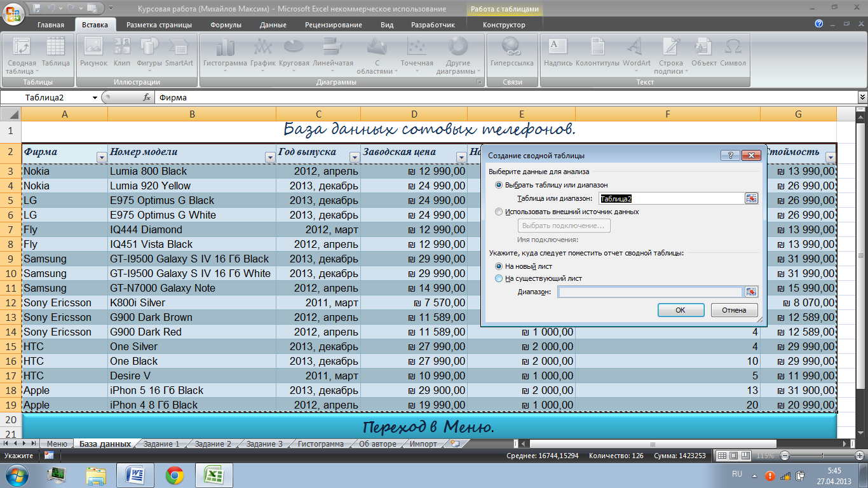Click range selector icon beside Диапазон field

[752, 292]
